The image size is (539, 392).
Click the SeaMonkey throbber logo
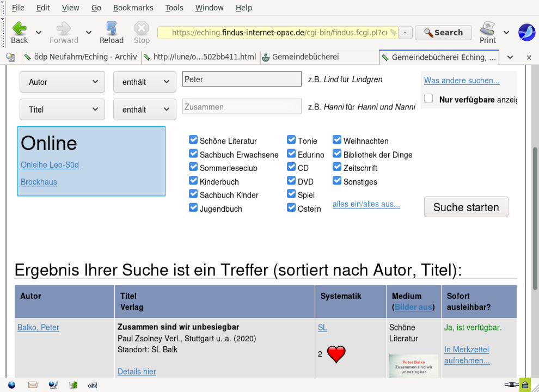pos(526,33)
